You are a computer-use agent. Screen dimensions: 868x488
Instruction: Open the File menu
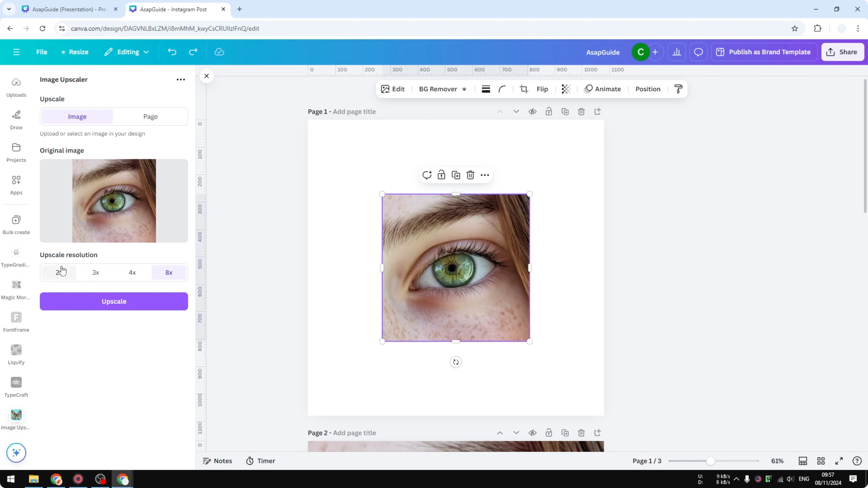[x=42, y=52]
